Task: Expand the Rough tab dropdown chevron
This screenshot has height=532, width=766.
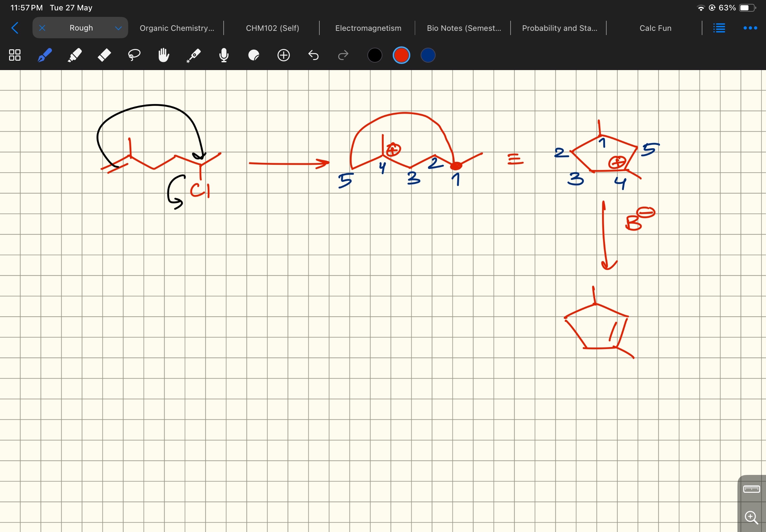Action: point(118,28)
